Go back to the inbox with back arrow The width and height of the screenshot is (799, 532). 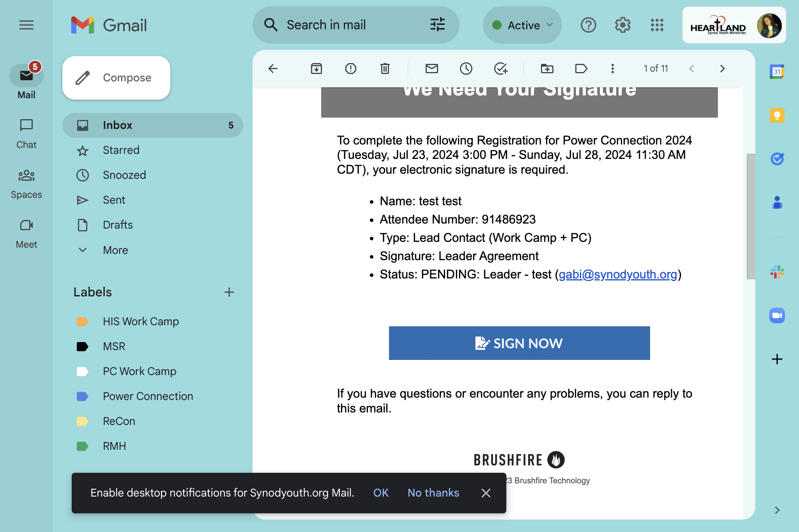pyautogui.click(x=273, y=69)
